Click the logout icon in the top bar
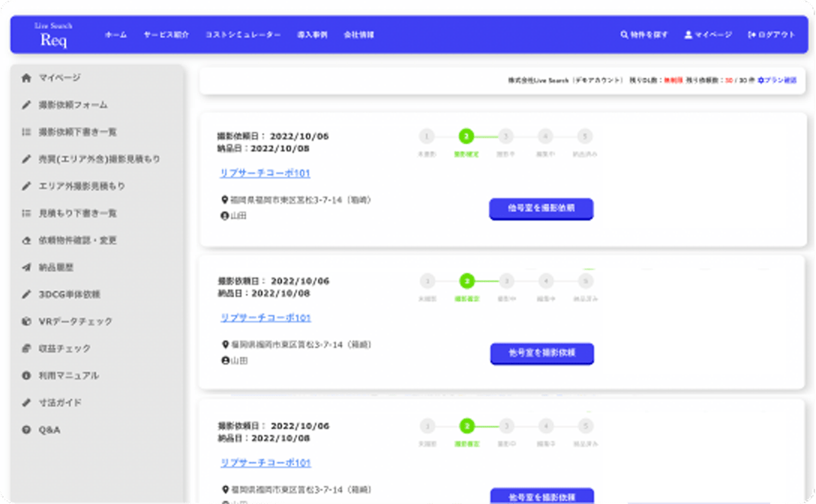 pyautogui.click(x=751, y=35)
